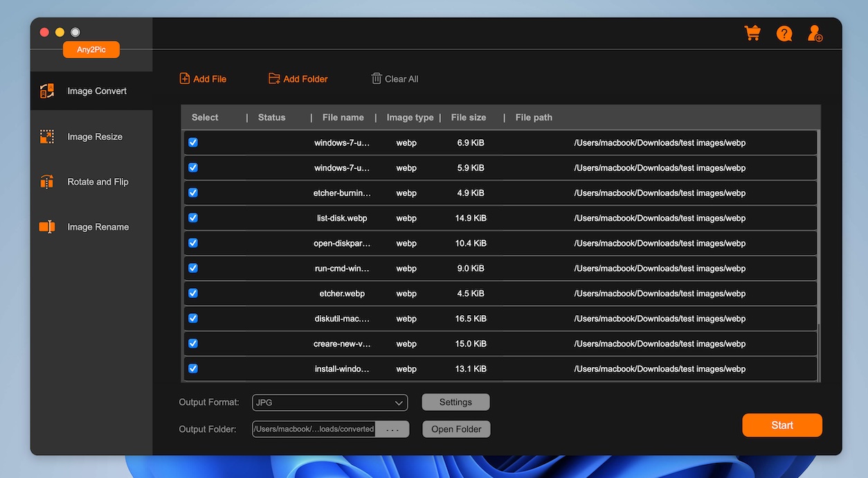
Task: Open the Output Format JPG dropdown
Action: click(329, 402)
